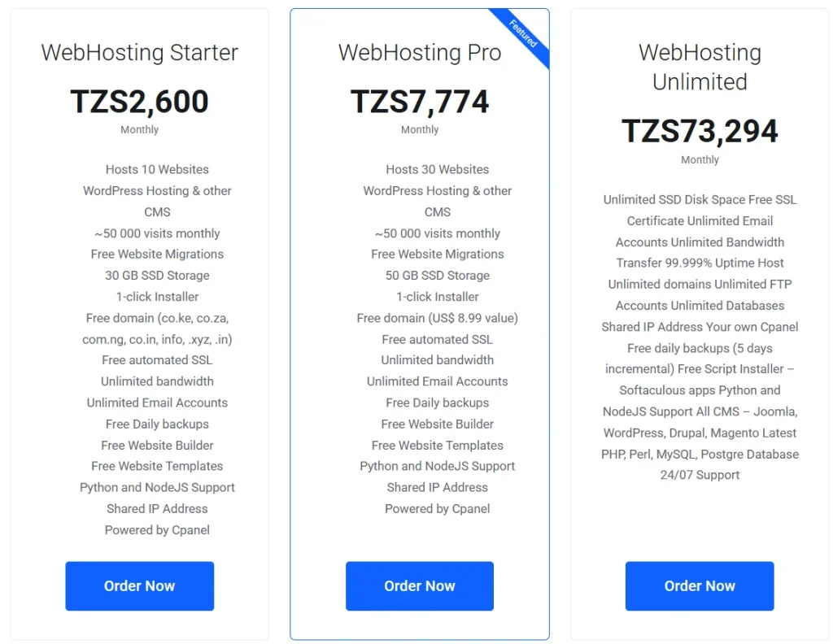Click Powered by Cpanel in the Starter plan
Viewport: 833px width, 644px height.
[x=157, y=529]
